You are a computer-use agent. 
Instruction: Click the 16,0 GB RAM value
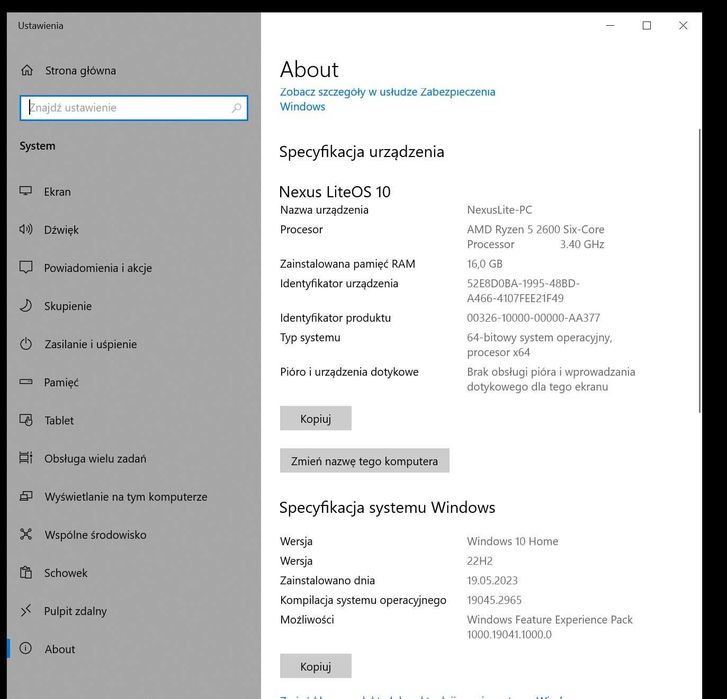click(485, 264)
